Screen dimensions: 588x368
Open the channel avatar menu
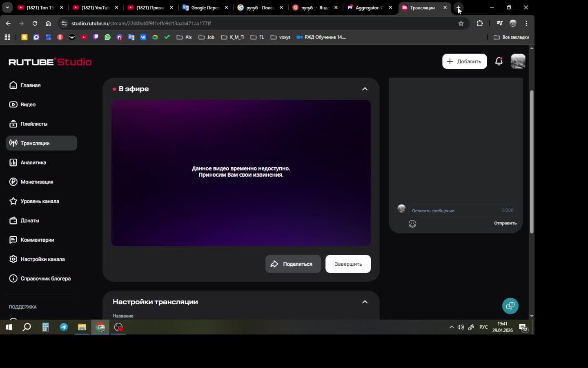pos(518,61)
